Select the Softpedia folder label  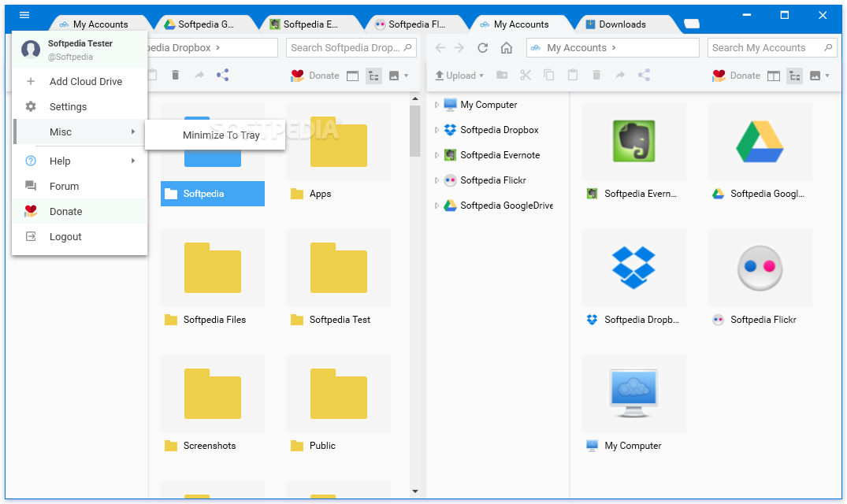[x=212, y=194]
